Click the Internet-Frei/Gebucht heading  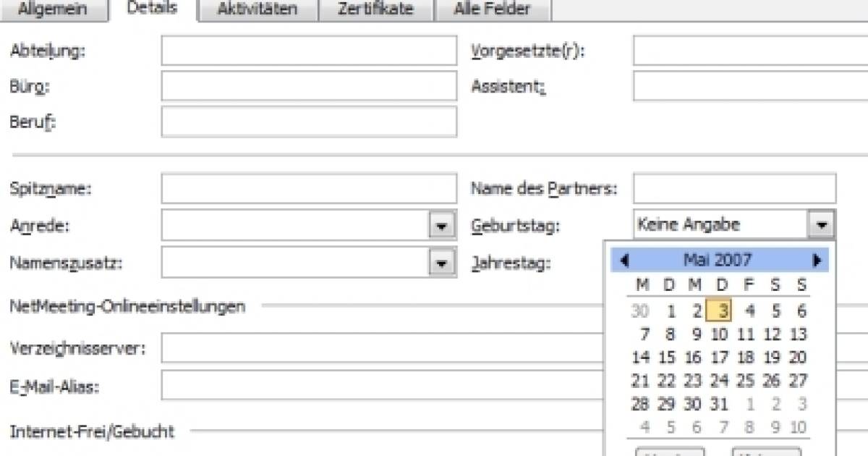coord(92,432)
